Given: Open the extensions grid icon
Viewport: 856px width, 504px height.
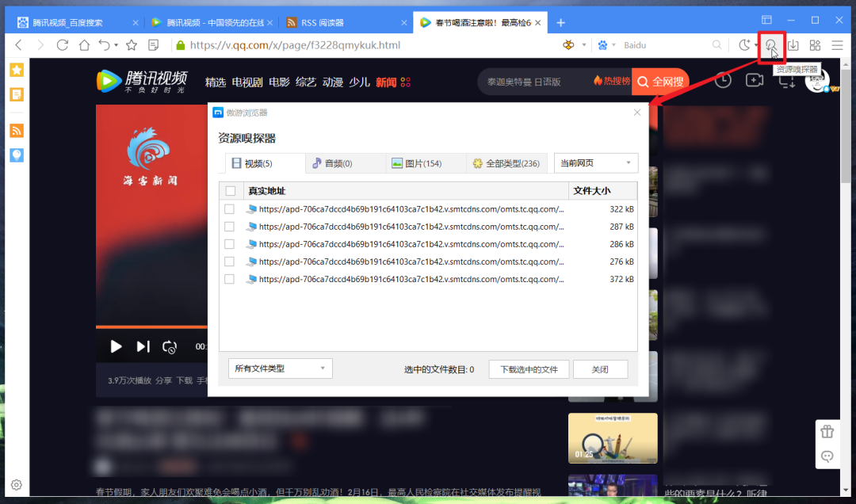Looking at the screenshot, I should pyautogui.click(x=815, y=45).
